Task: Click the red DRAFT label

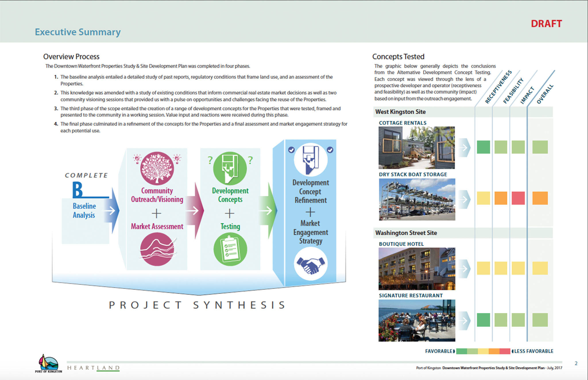Action: 546,24
